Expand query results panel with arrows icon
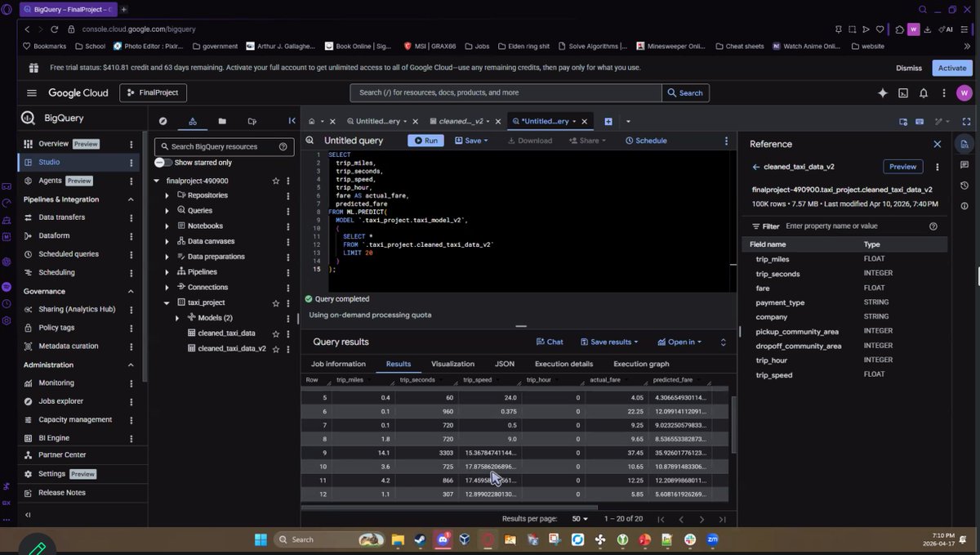 pos(723,342)
